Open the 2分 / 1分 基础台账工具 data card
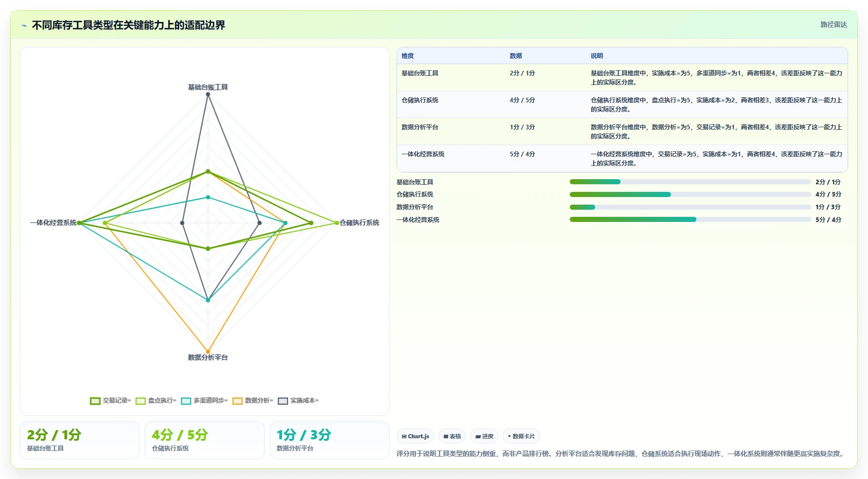This screenshot has height=479, width=868. pyautogui.click(x=79, y=440)
